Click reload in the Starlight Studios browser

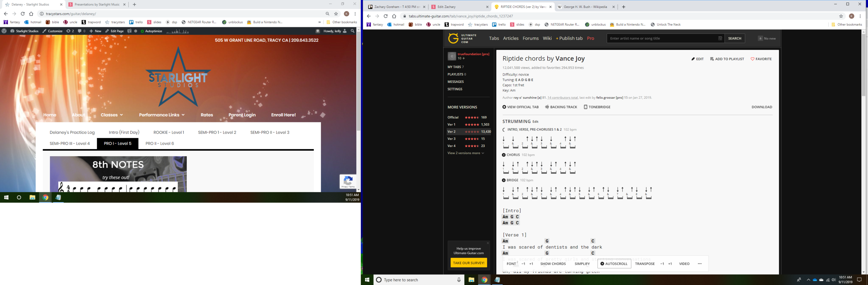click(23, 14)
